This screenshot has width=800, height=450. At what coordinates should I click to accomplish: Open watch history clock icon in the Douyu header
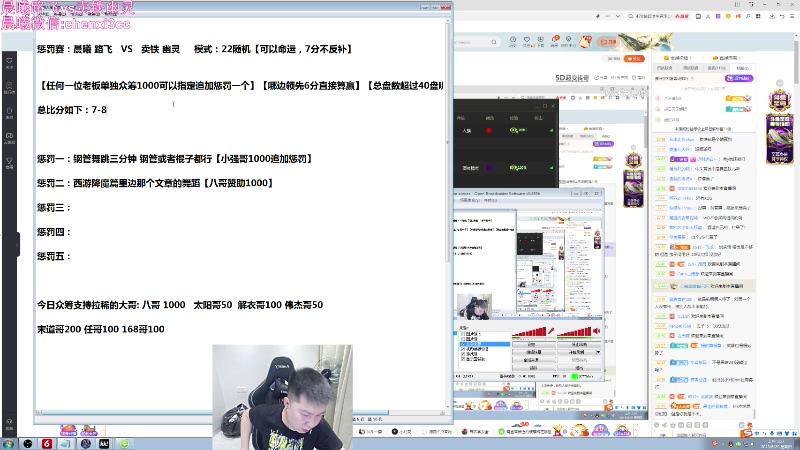[513, 41]
